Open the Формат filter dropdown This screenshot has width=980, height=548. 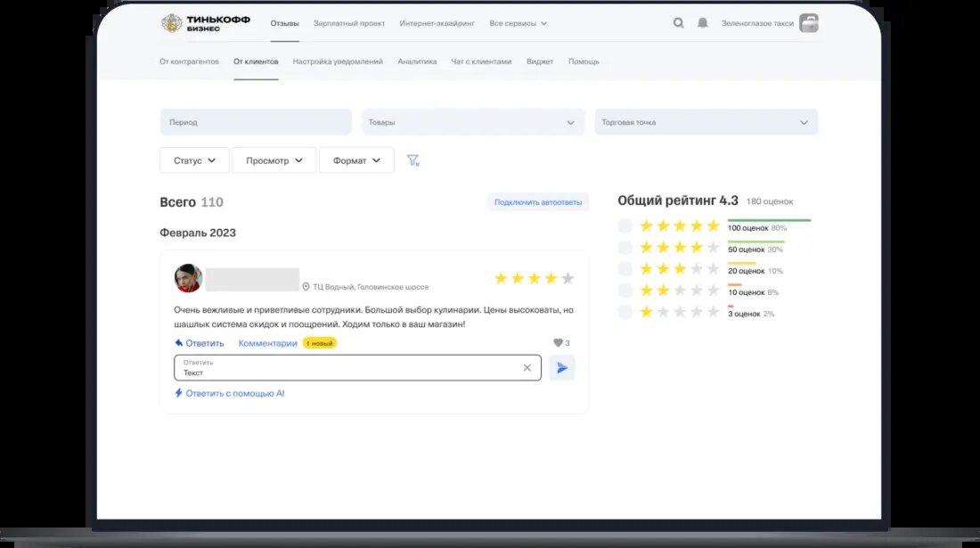point(356,160)
